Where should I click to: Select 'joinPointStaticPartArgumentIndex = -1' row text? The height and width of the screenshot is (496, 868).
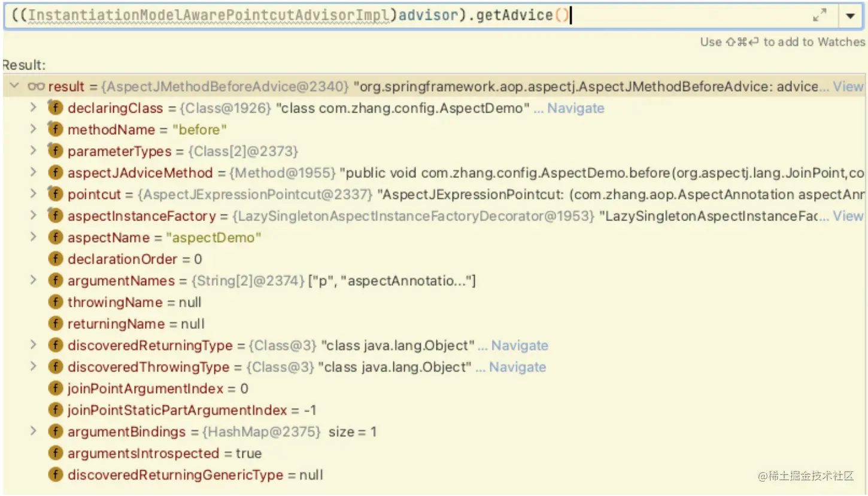click(192, 410)
